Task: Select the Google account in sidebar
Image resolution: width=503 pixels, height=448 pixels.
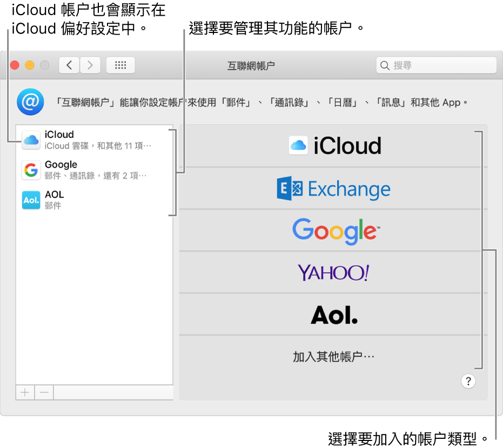Action: 95,170
